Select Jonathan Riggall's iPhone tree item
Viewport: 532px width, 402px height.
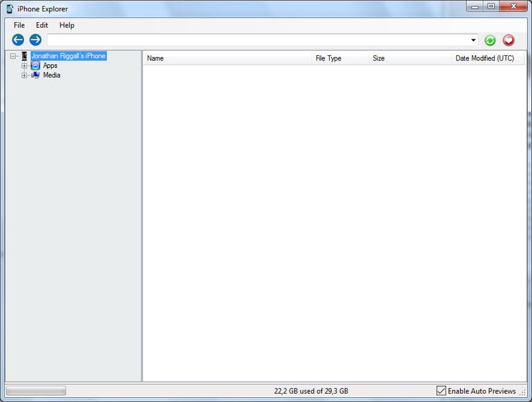(x=68, y=56)
